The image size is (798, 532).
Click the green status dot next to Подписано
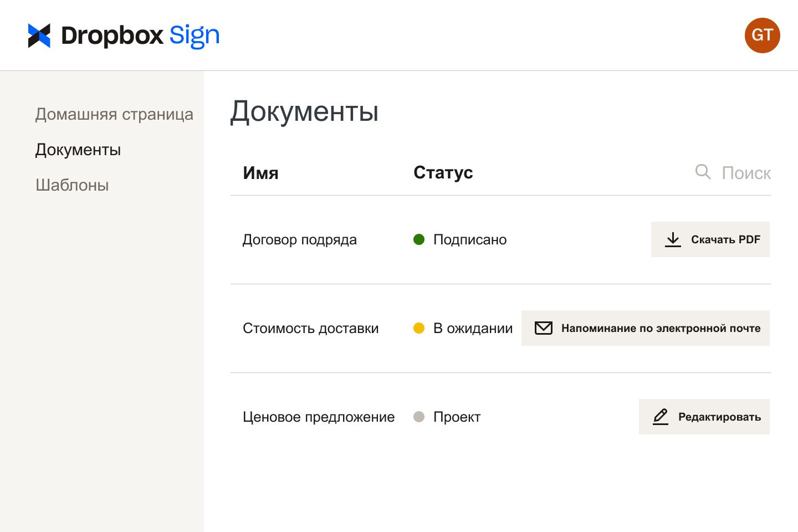tap(420, 239)
